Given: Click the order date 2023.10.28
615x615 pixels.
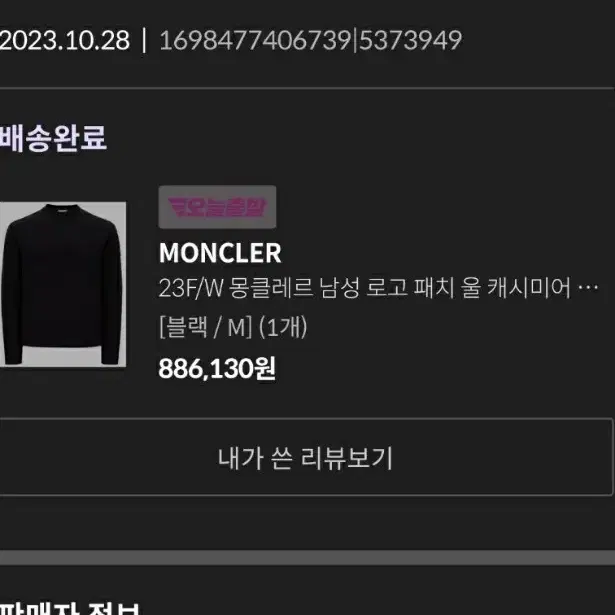Looking at the screenshot, I should (x=65, y=40).
